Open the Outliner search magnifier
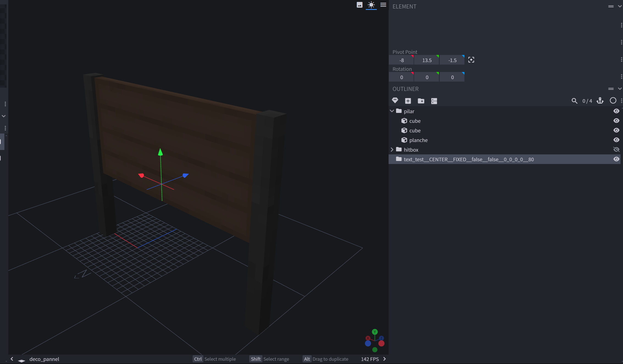This screenshot has width=623, height=364. pos(574,101)
